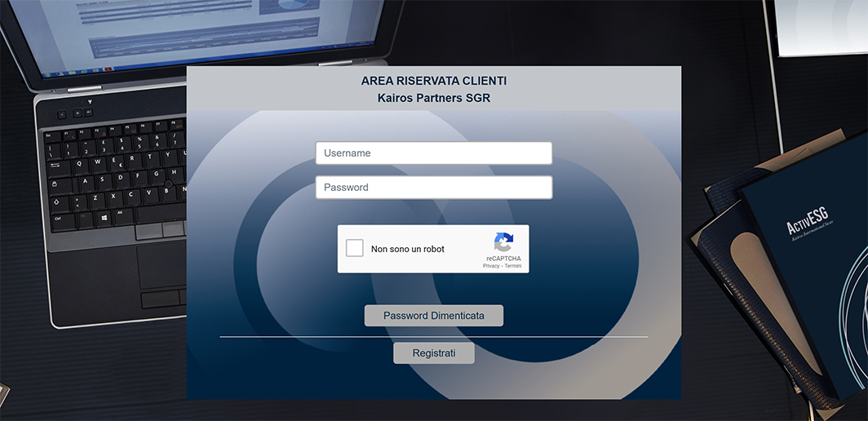Focus the Password input field
This screenshot has width=868, height=421.
click(x=433, y=187)
